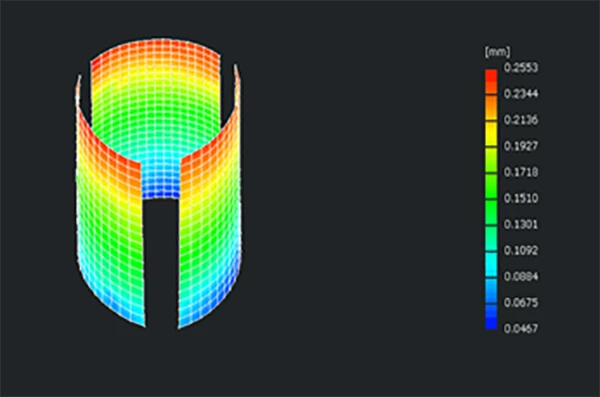Click the dark slot gap in the cylinder
This screenshot has height=397, width=600.
coord(161,260)
